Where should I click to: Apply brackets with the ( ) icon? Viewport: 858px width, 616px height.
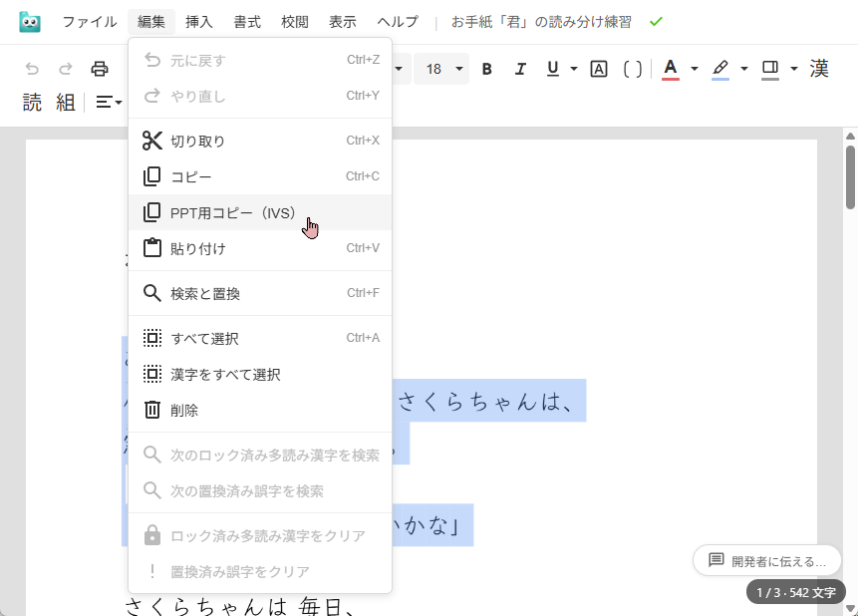tap(632, 69)
